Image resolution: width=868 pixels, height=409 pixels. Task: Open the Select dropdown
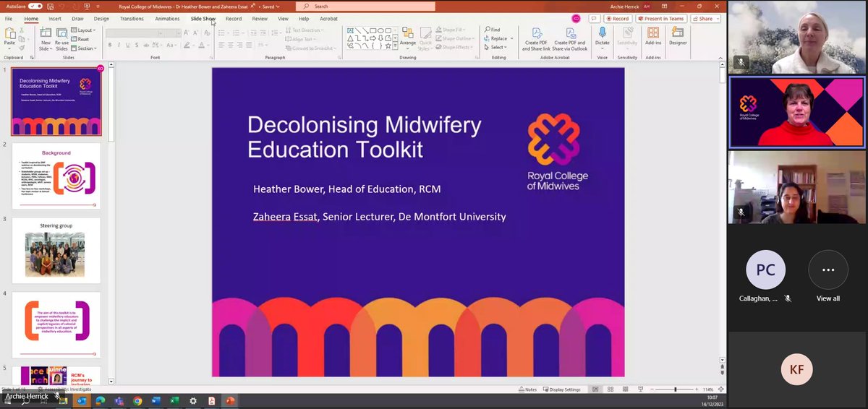496,47
